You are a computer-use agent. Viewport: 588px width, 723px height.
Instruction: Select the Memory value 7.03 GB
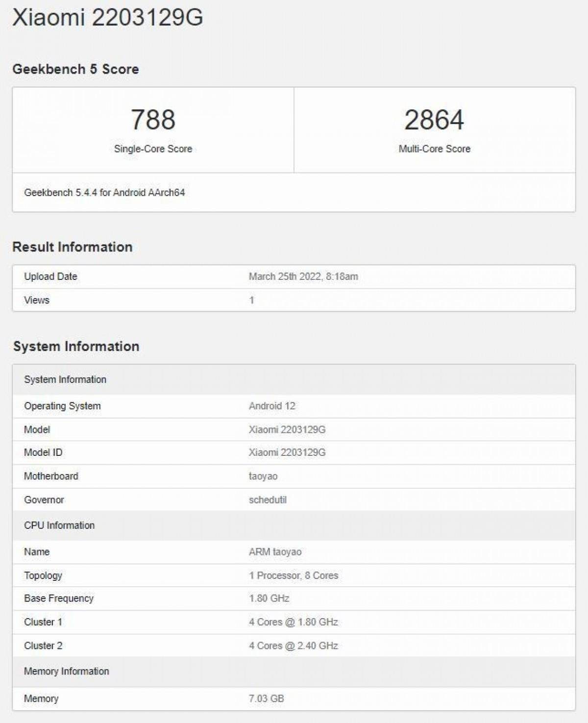(x=266, y=699)
